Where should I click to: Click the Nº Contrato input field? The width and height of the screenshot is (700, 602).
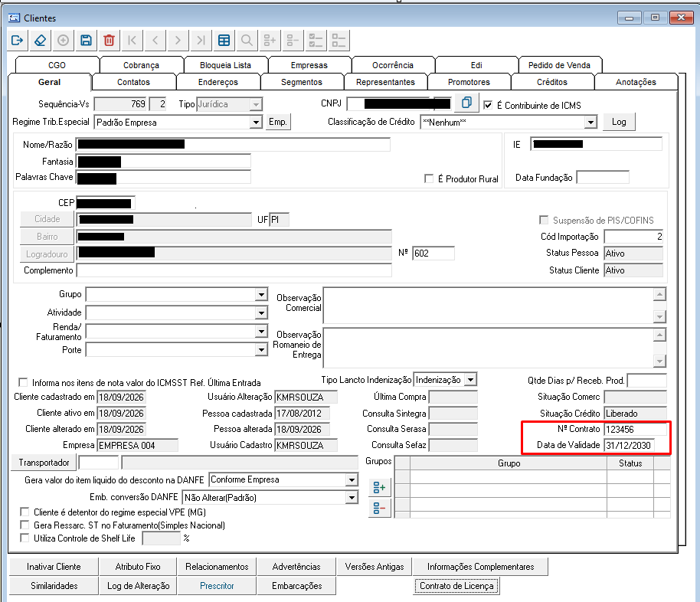coord(635,429)
